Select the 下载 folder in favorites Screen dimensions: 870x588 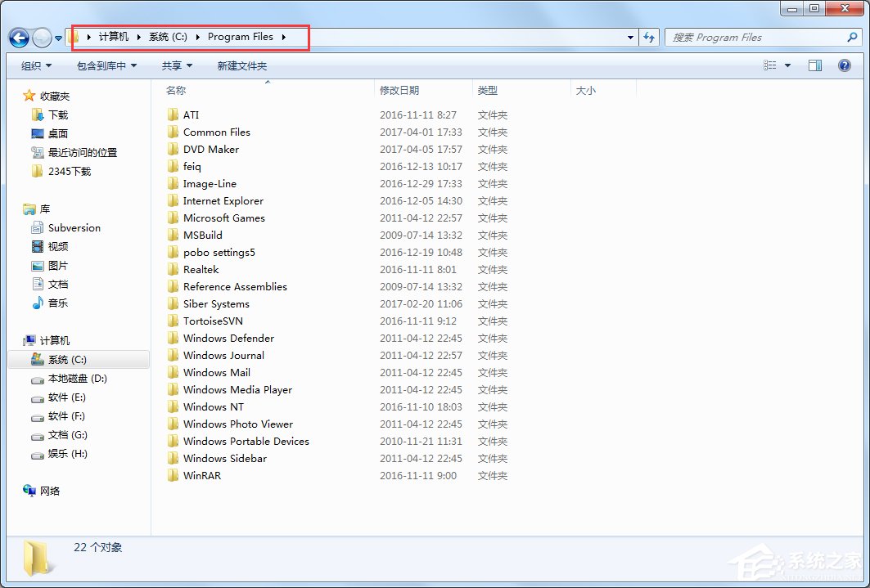54,114
